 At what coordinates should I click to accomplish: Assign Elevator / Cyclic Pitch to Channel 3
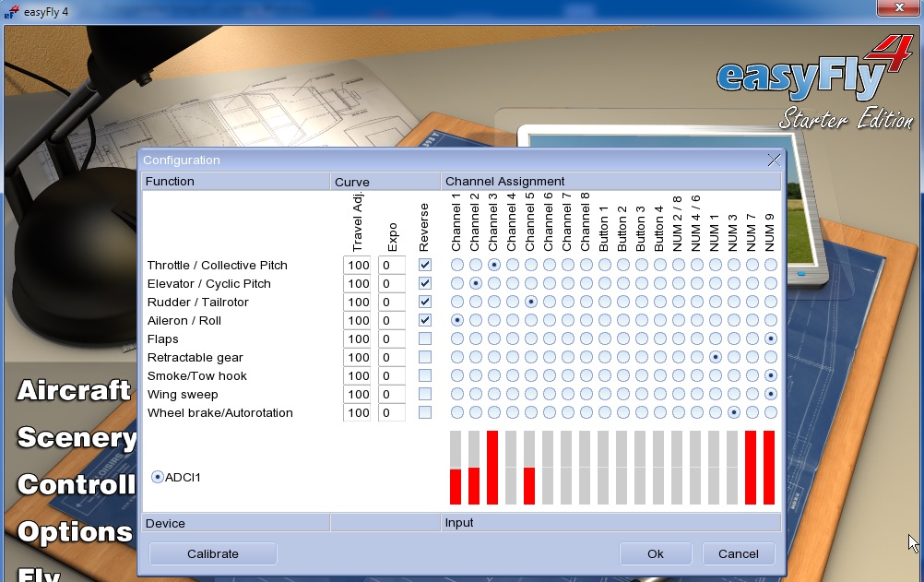pyautogui.click(x=494, y=283)
